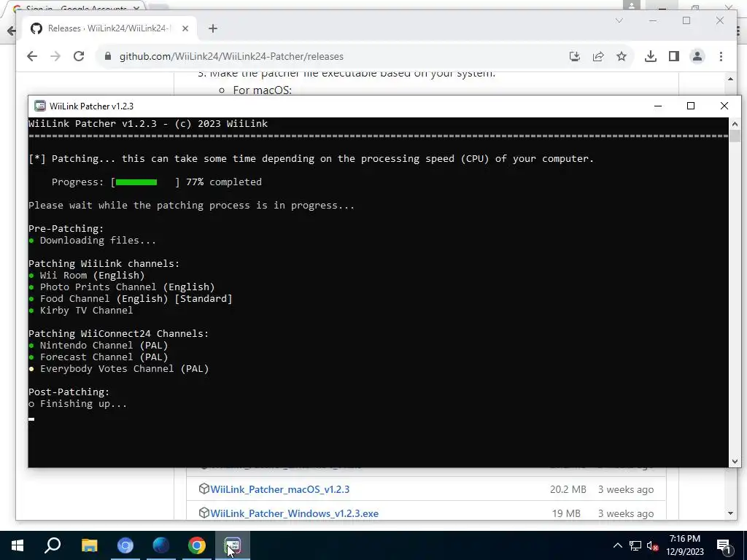Download WiiLink_Patcher_Windows_v1.2.3.exe link
Viewport: 747px width, 560px height.
tap(295, 513)
